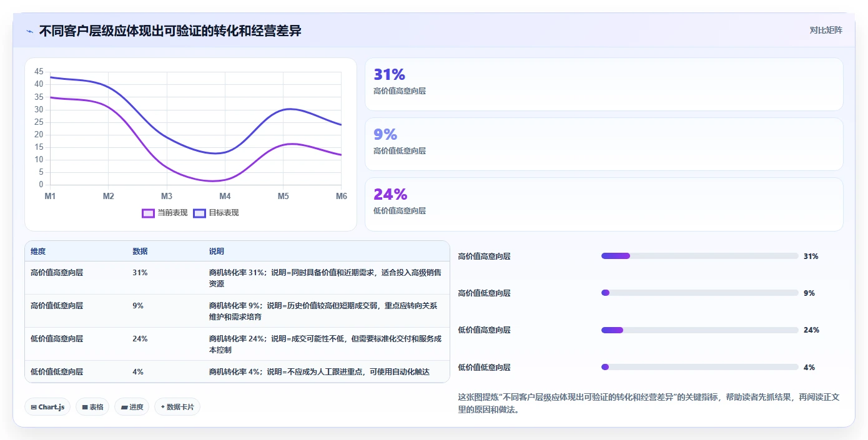Click 高价值高意向层 caption under the 31% card
The height and width of the screenshot is (440, 868).
point(400,91)
